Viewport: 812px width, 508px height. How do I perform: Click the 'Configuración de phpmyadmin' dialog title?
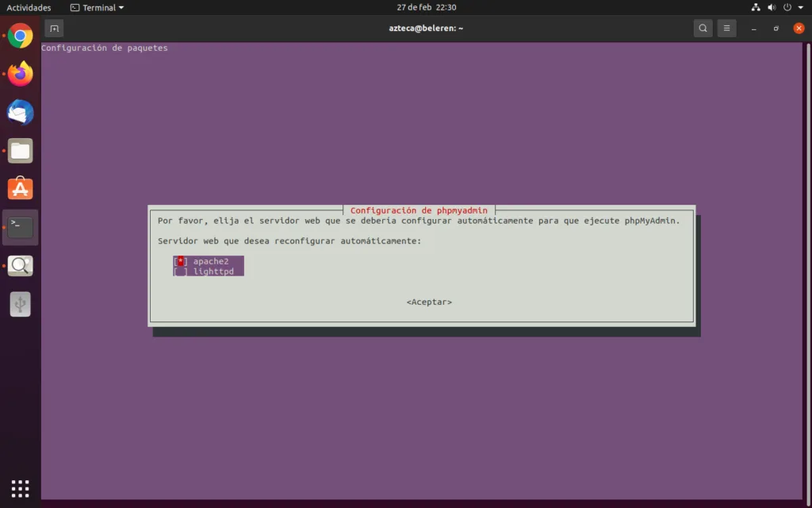click(419, 210)
